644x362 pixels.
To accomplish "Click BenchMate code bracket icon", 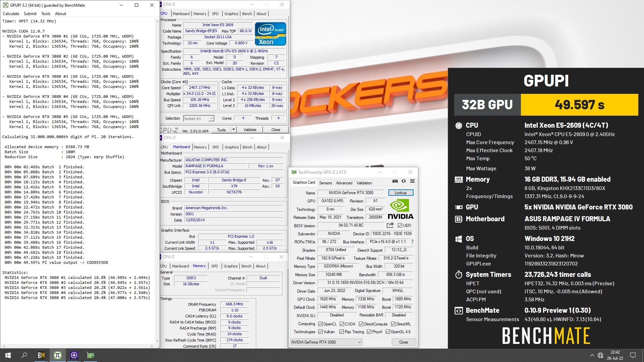I will click(459, 311).
